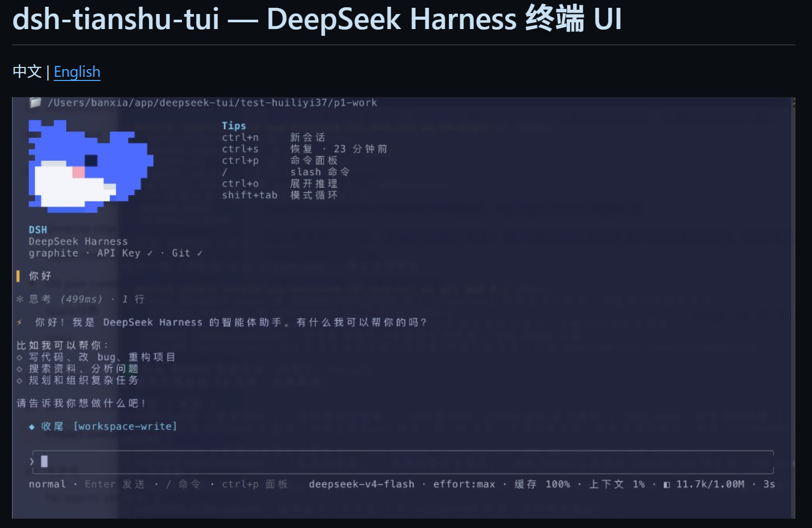Image resolution: width=812 pixels, height=528 pixels.
Task: Click the 模式循环 tip description
Action: coord(314,195)
